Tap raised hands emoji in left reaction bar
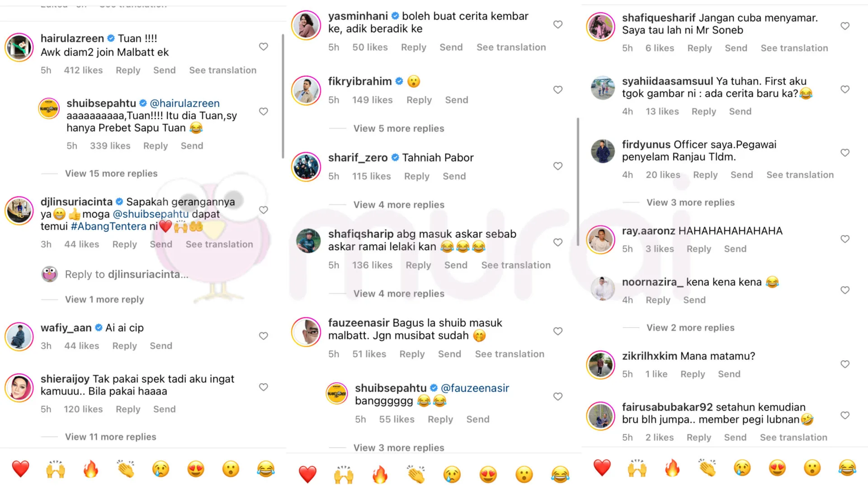This screenshot has height=488, width=868. (x=56, y=469)
